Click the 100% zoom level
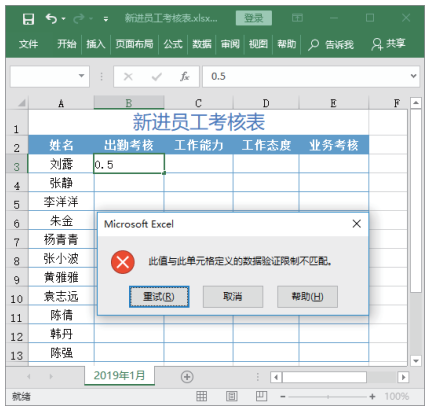Viewport: 430px width, 409px height. (397, 396)
